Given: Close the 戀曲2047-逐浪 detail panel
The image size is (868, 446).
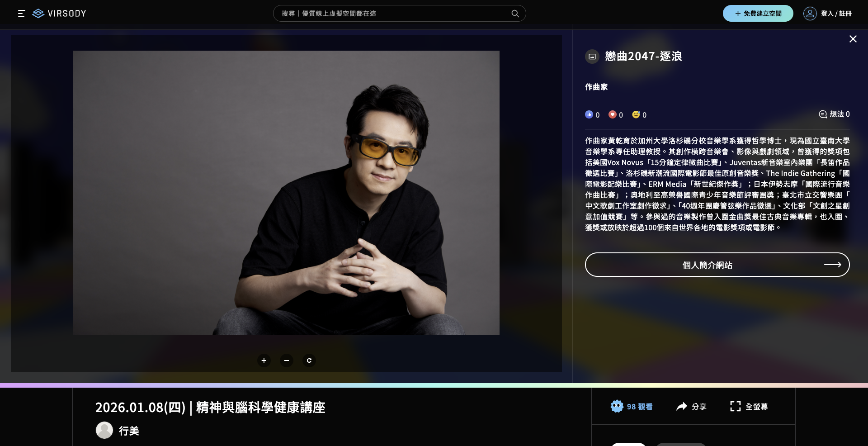Looking at the screenshot, I should click(853, 39).
